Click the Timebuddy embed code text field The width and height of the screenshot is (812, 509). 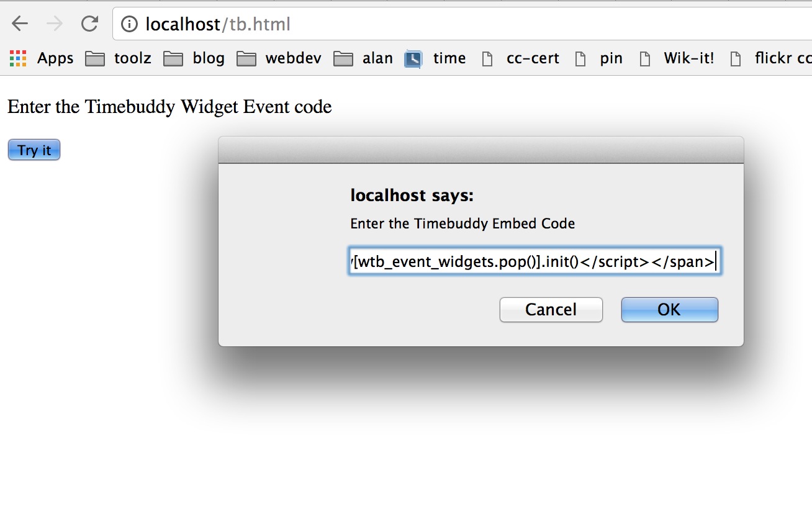point(535,261)
